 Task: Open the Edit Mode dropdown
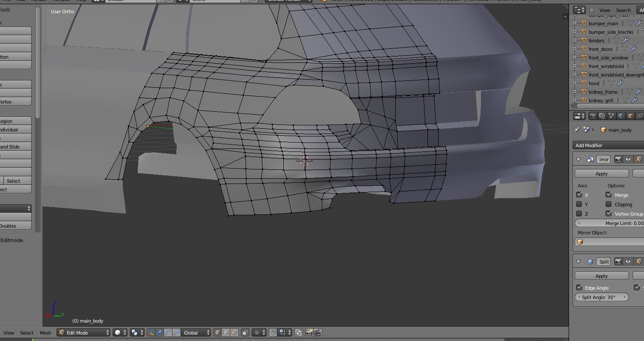pyautogui.click(x=84, y=332)
